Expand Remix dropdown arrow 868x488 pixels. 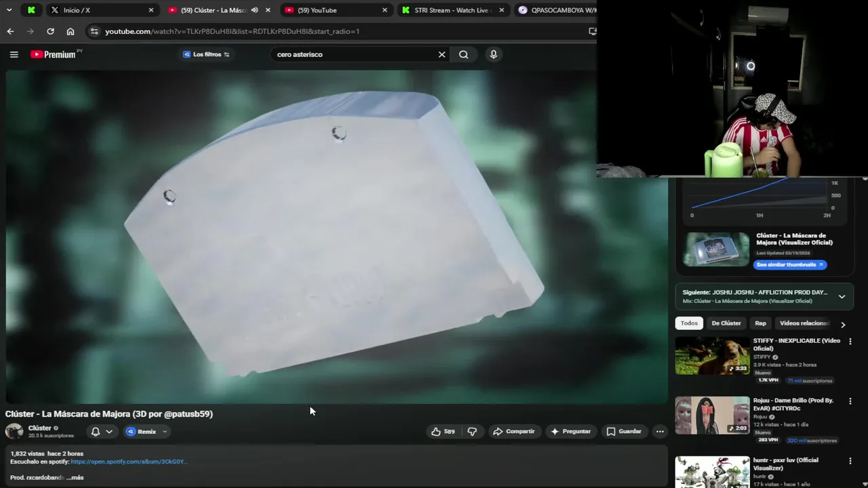(x=164, y=431)
